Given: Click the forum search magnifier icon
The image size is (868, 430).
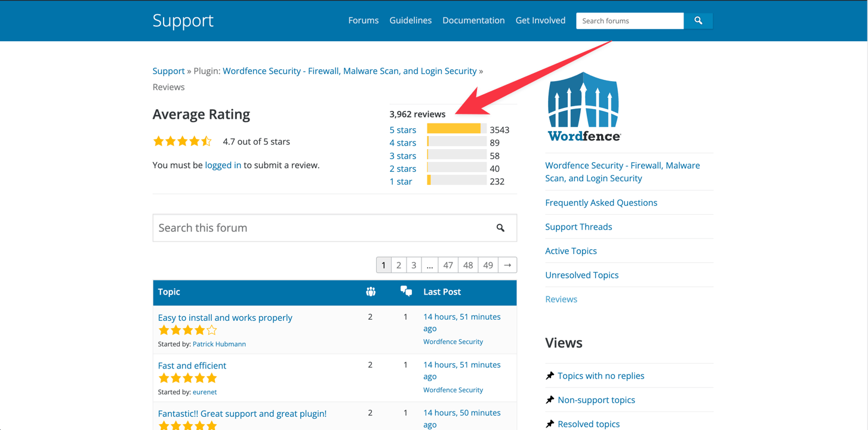Looking at the screenshot, I should click(x=500, y=228).
